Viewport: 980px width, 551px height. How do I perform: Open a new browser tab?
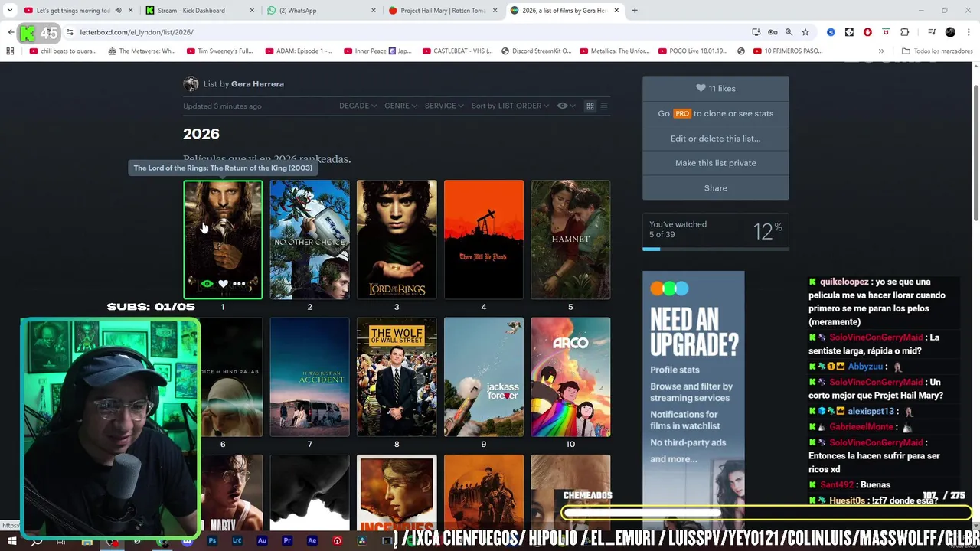pos(635,11)
